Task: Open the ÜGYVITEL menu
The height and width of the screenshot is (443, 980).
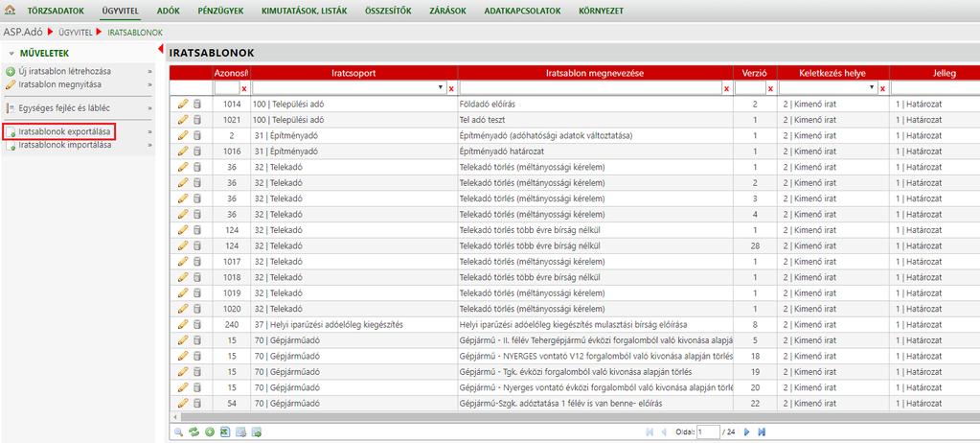Action: 120,11
